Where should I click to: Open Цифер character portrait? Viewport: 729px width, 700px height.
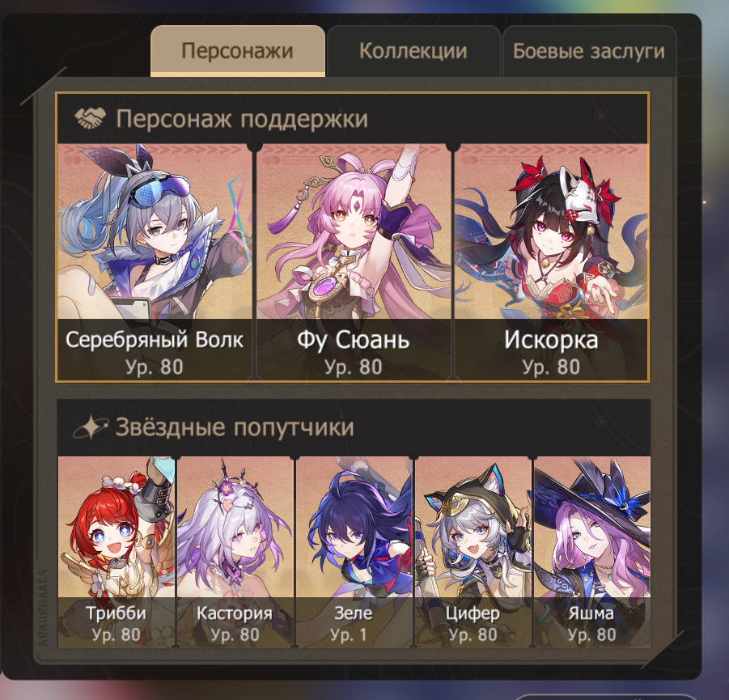tap(473, 552)
